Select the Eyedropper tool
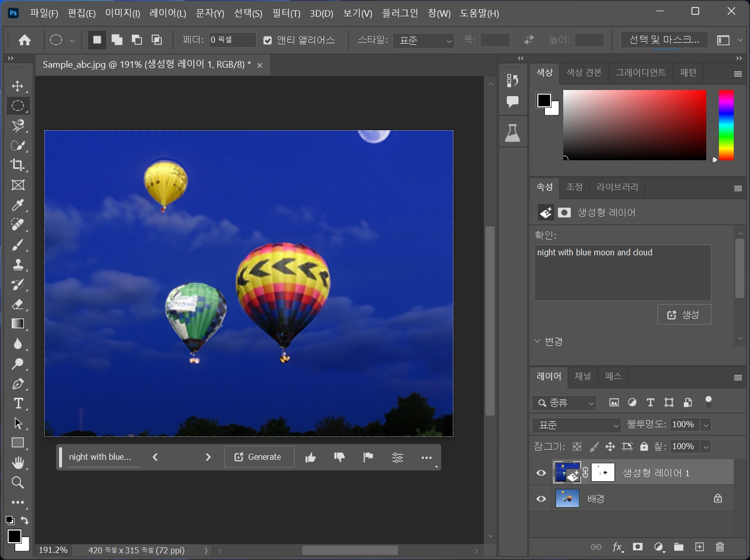The image size is (750, 560). [18, 204]
